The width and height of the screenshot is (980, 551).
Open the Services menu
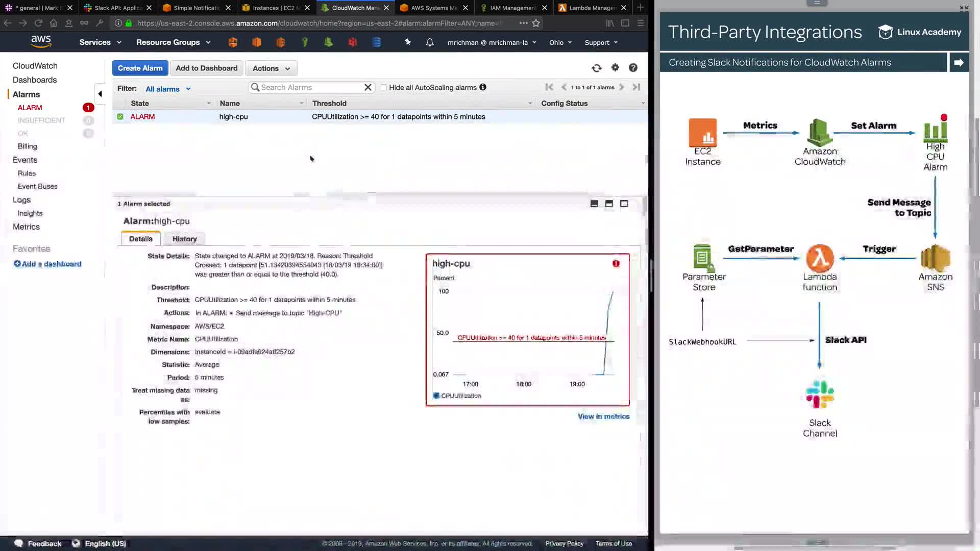100,42
